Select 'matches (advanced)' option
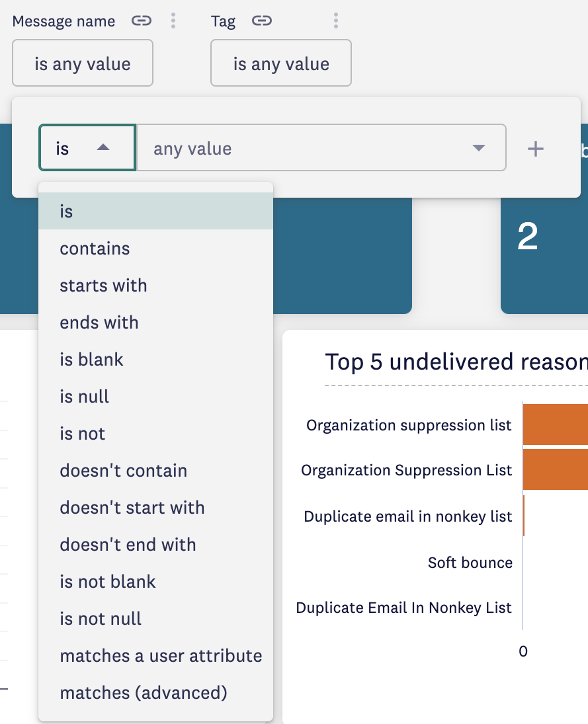The width and height of the screenshot is (588, 724). point(144,693)
